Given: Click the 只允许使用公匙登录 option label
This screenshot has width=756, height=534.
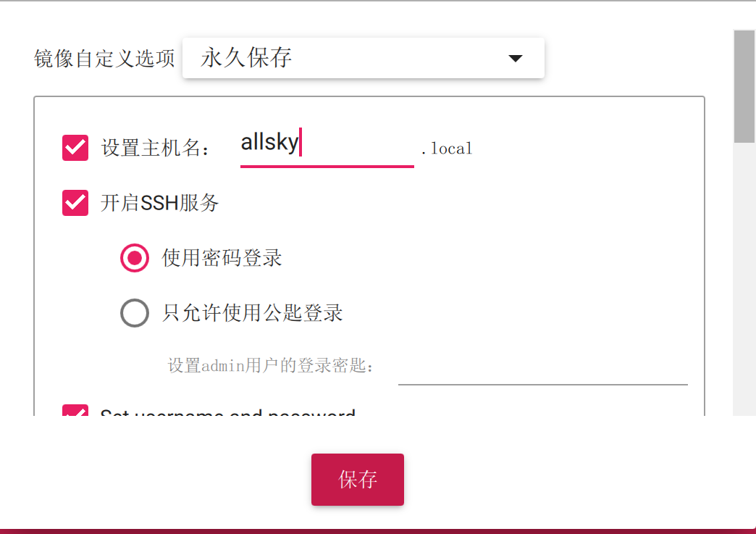Looking at the screenshot, I should [x=252, y=313].
